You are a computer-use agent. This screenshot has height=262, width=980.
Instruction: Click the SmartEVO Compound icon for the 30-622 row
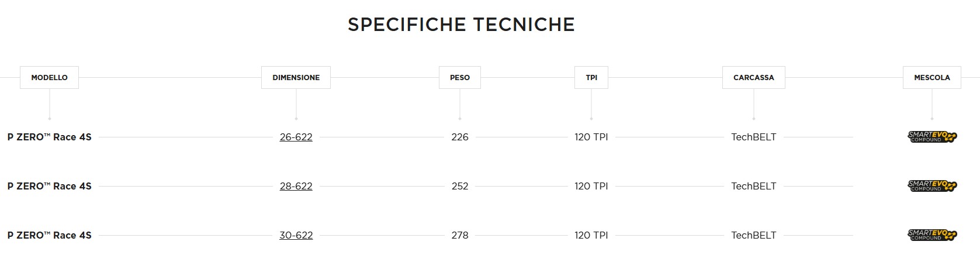point(932,235)
